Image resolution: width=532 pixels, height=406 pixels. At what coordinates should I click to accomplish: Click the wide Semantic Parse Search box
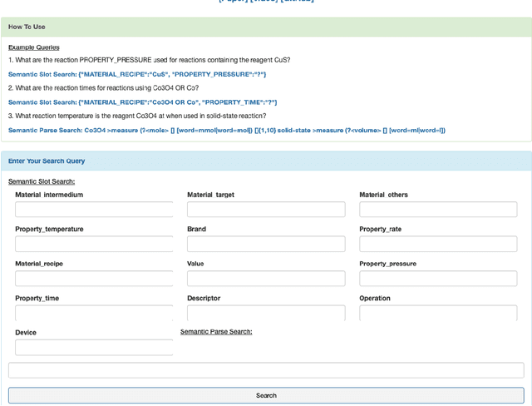266,370
